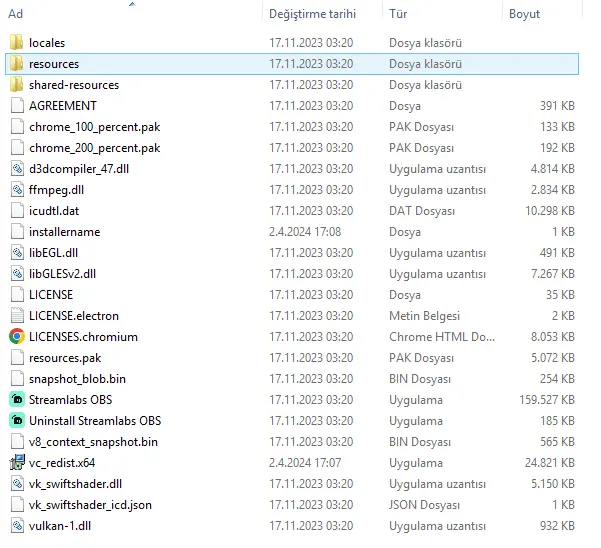
Task: Click the locales folder icon
Action: tap(16, 43)
